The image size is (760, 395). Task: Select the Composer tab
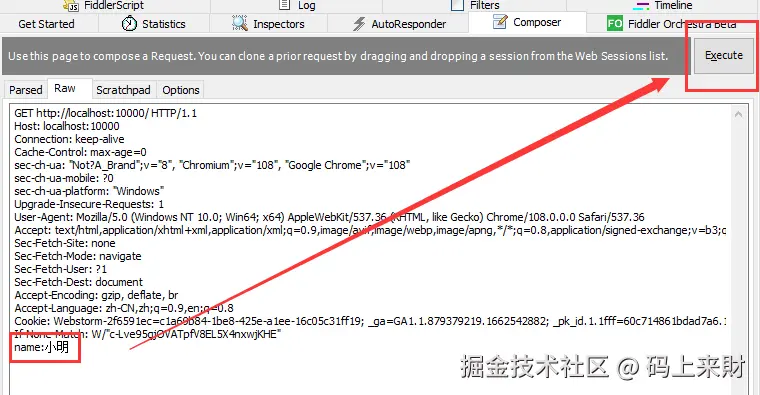pyautogui.click(x=527, y=22)
